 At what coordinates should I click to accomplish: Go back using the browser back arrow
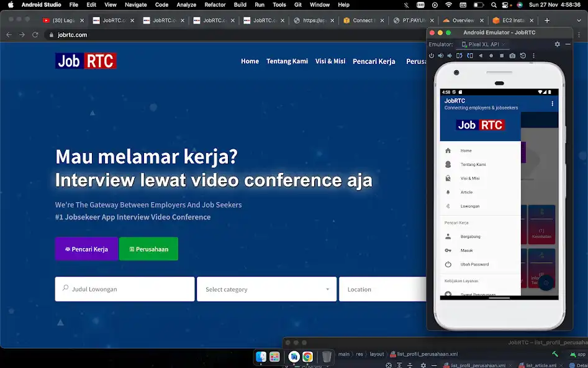tap(9, 35)
